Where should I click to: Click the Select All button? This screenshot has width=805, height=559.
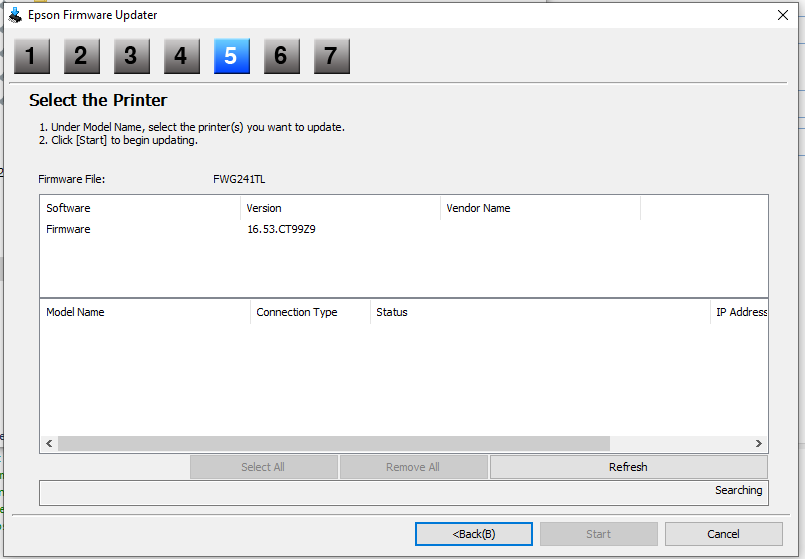(x=263, y=467)
